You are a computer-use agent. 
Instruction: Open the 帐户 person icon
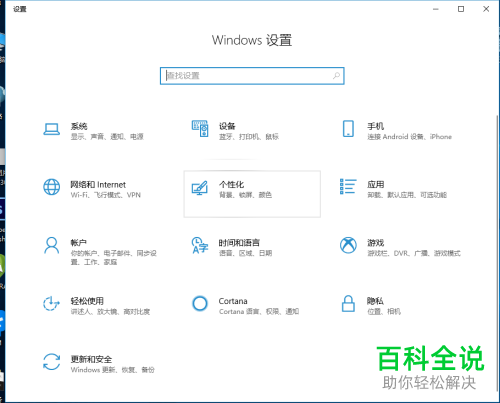tap(52, 246)
